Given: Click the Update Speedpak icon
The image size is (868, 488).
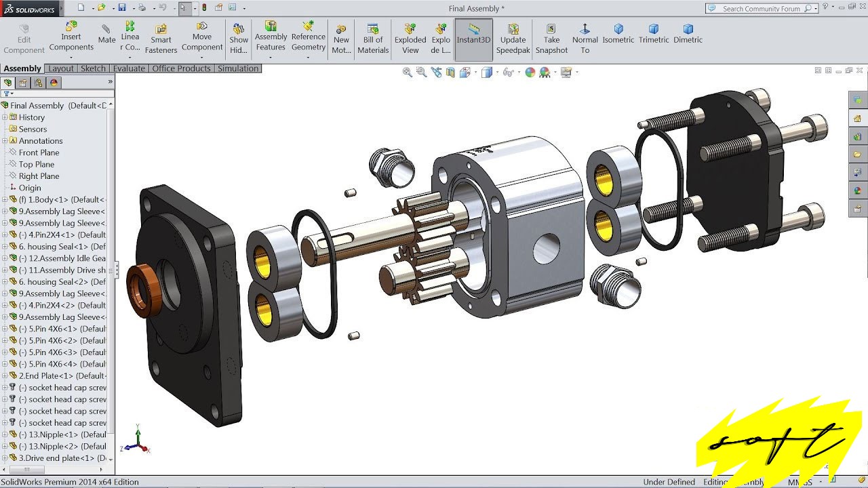Looking at the screenshot, I should click(x=513, y=35).
